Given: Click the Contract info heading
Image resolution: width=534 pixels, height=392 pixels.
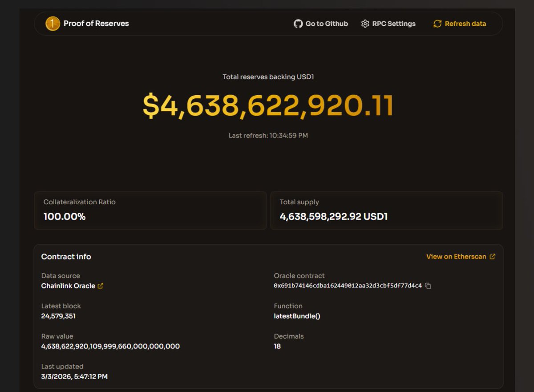Looking at the screenshot, I should 66,257.
